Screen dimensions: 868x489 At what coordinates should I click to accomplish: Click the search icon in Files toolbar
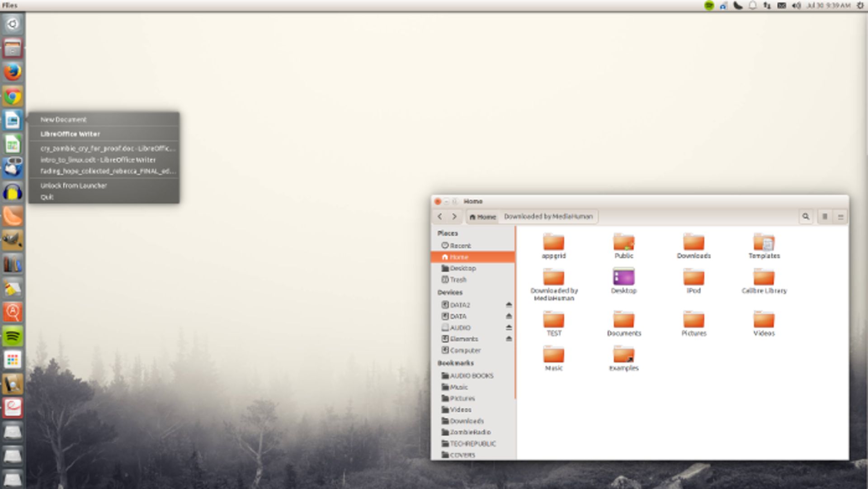click(805, 217)
